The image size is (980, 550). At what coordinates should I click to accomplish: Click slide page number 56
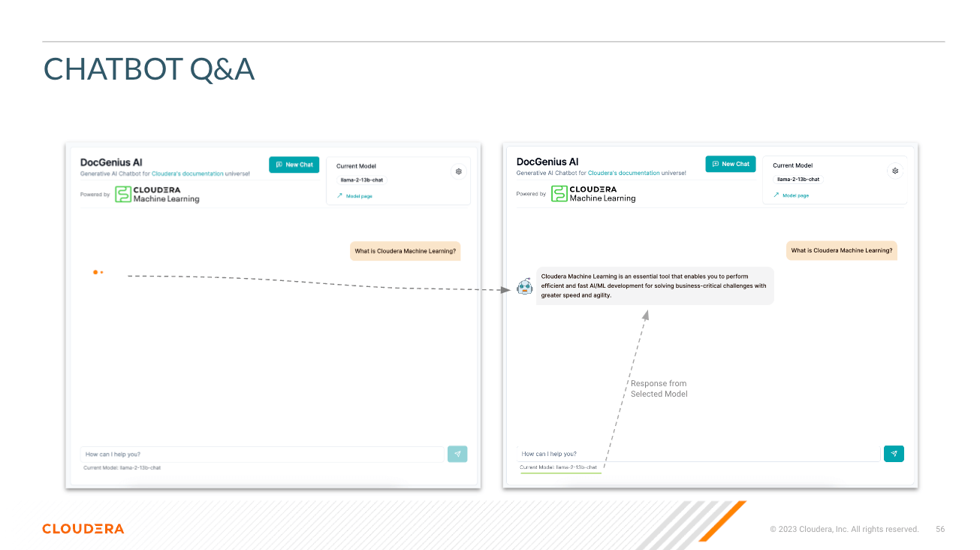pos(940,530)
